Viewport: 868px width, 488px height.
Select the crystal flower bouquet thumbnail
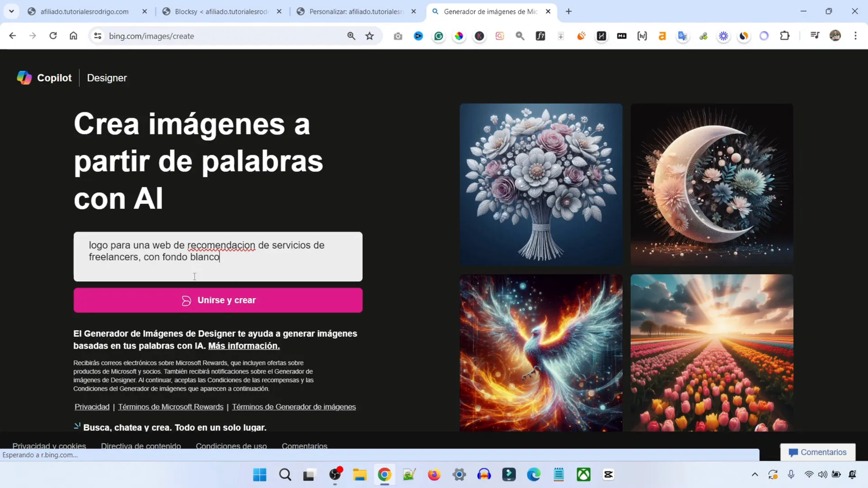click(x=540, y=184)
